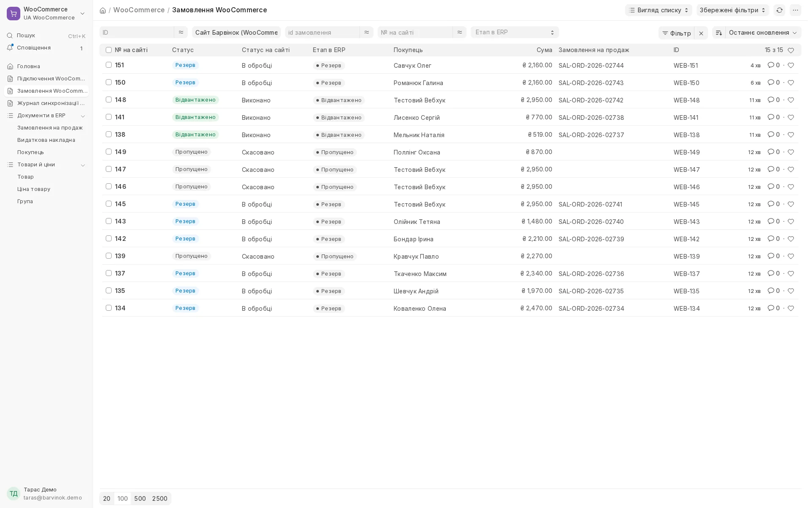Open Останнє оновлення sort field dropdown

(x=763, y=33)
